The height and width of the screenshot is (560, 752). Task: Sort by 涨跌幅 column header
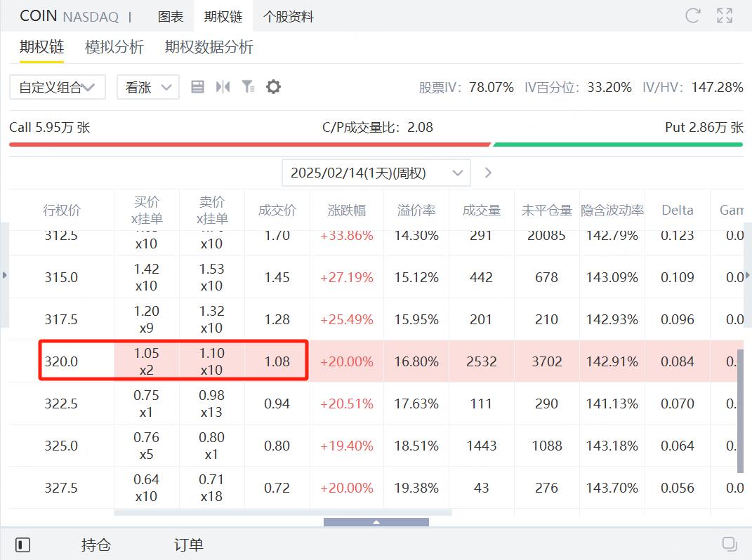[347, 210]
